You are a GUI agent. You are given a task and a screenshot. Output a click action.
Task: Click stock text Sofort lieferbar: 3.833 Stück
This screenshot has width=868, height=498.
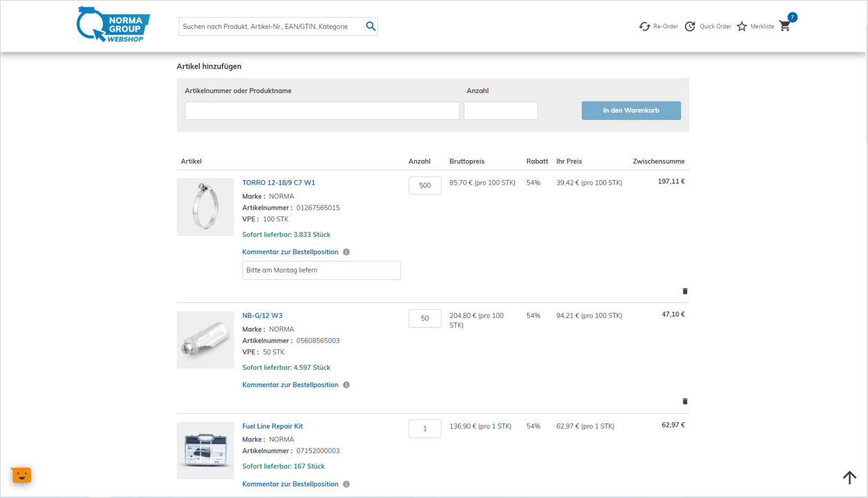[x=286, y=235]
